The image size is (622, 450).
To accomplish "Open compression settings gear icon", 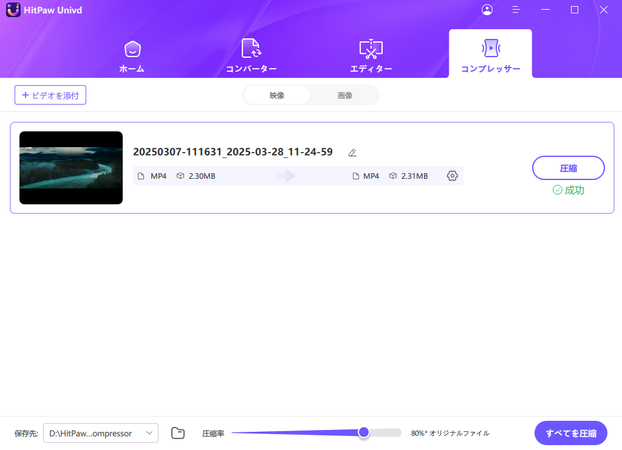I will pyautogui.click(x=452, y=176).
